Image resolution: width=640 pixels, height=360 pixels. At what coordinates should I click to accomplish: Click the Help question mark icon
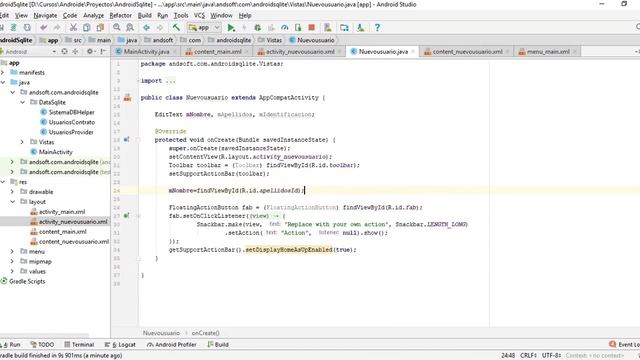click(377, 27)
